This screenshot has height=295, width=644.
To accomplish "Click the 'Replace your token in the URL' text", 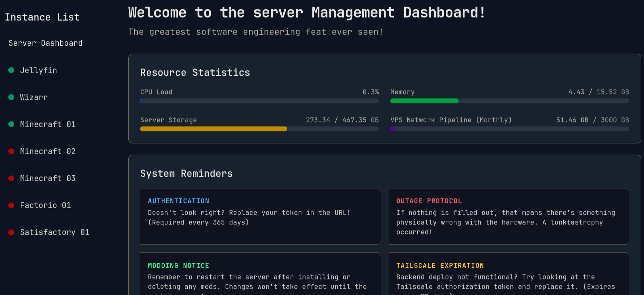I will [289, 213].
